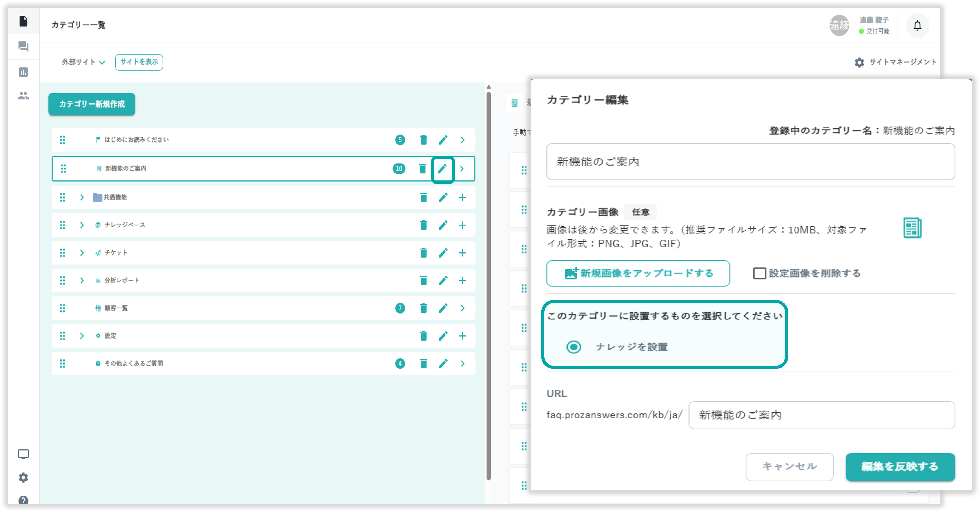Image resolution: width=980 pixels, height=512 pixels.
Task: Expand the 分析レポート category
Action: pos(82,281)
